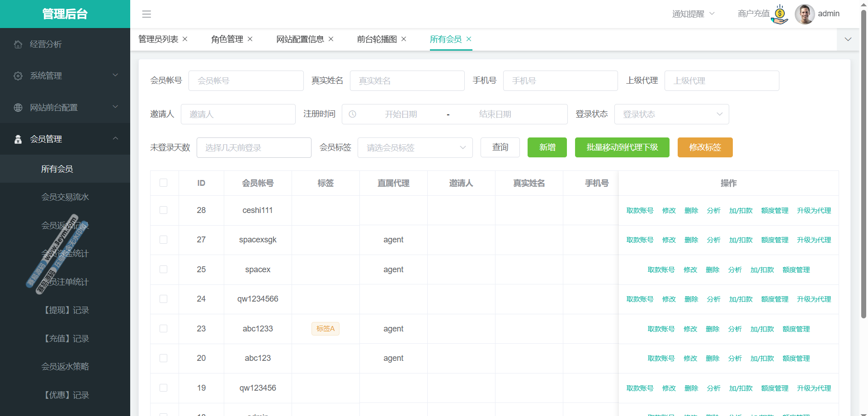868x416 pixels.
Task: Click the admin avatar picture
Action: click(x=804, y=14)
